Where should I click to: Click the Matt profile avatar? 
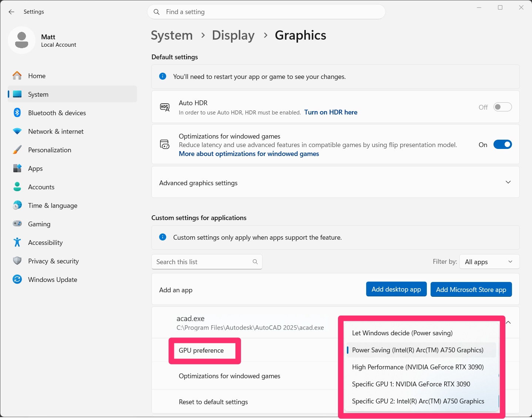22,40
